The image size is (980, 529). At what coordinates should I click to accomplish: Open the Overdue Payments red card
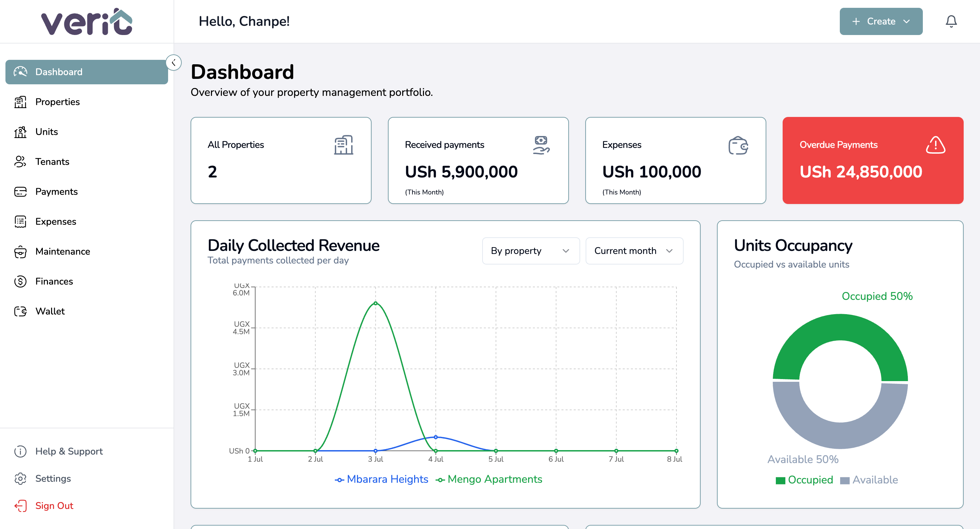point(873,160)
